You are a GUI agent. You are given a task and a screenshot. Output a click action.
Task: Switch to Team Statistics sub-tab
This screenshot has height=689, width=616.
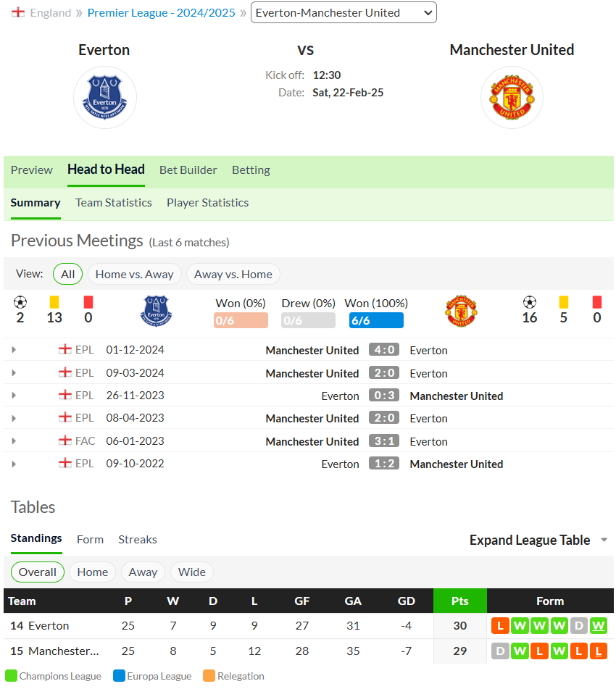pos(114,203)
